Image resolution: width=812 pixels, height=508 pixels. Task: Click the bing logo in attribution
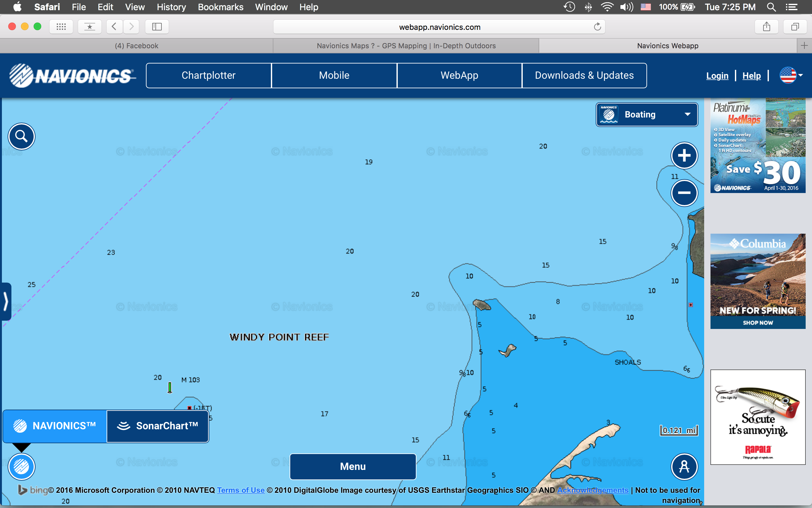[33, 490]
